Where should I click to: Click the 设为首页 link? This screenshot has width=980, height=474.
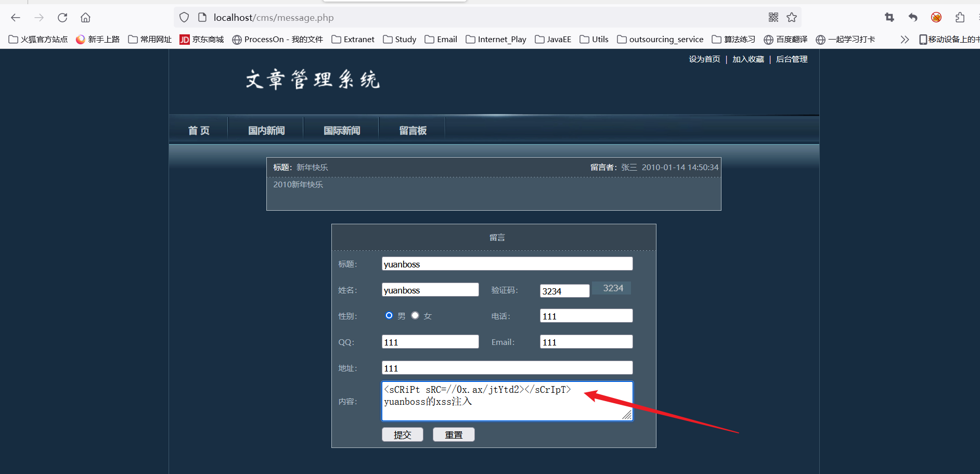tap(704, 59)
